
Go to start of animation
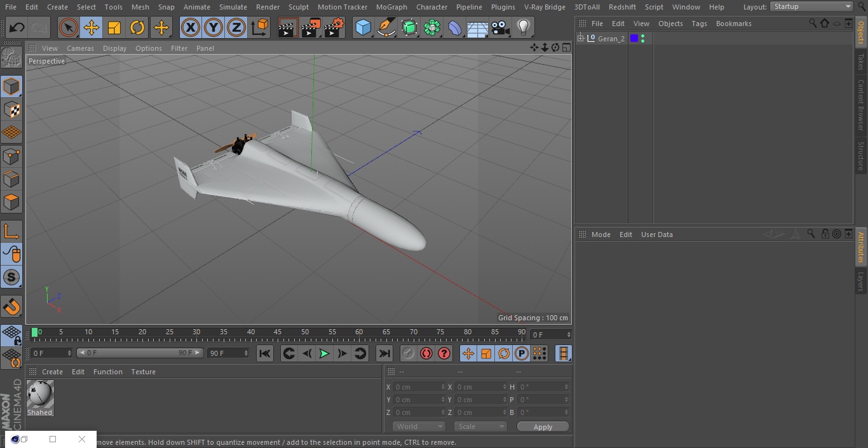click(265, 353)
